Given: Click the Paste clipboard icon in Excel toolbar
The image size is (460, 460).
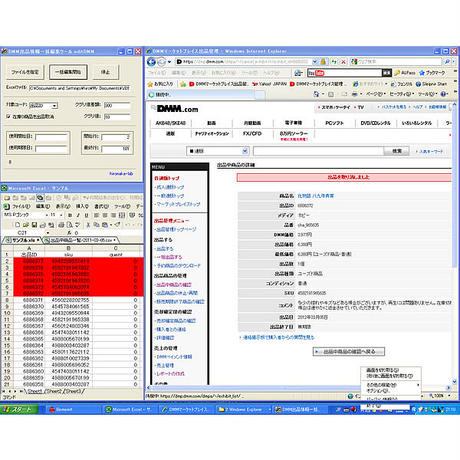Looking at the screenshot, I should pyautogui.click(x=104, y=225).
